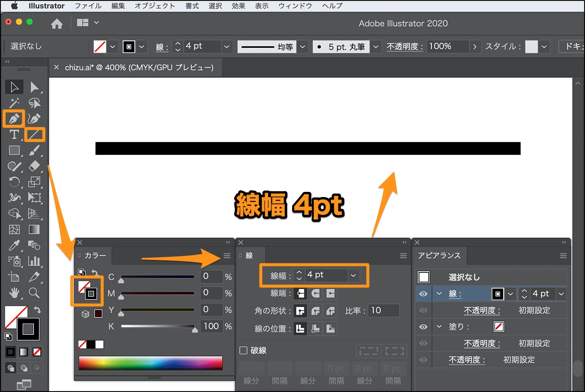585x392 pixels.
Task: Open the アピアランス panel options menu
Action: point(563,256)
